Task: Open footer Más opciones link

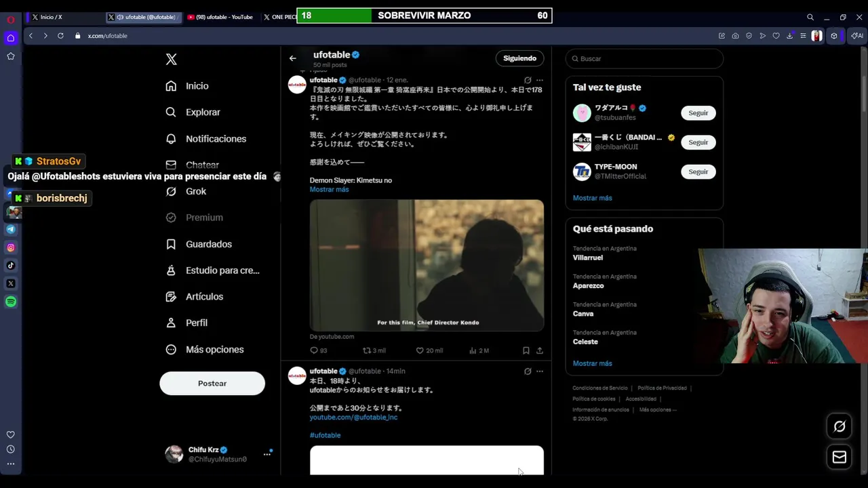Action: click(x=657, y=409)
